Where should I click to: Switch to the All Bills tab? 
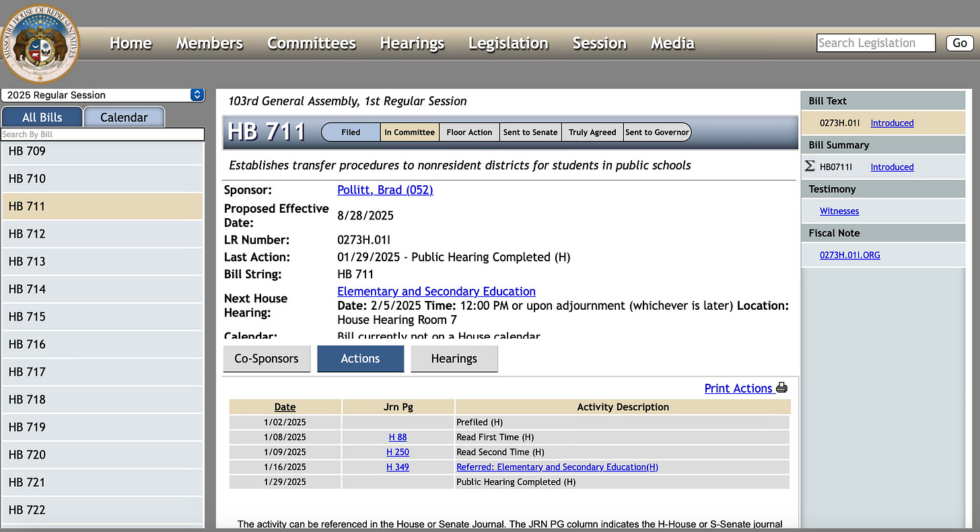42,117
